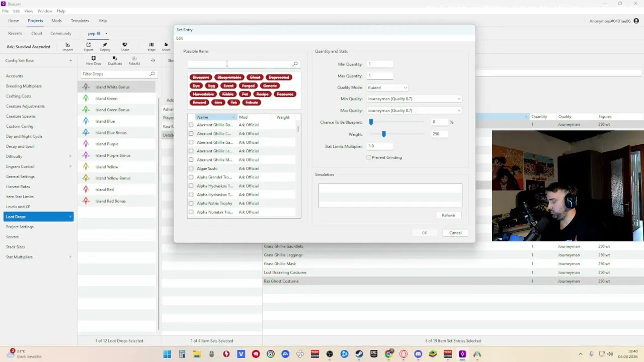Viewport: 644px width, 362px height.
Task: Click the Import toolbar icon
Action: (x=67, y=45)
